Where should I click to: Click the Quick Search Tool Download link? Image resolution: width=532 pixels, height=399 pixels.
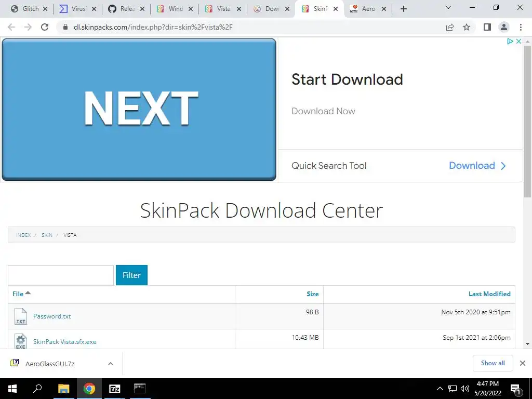pos(477,166)
